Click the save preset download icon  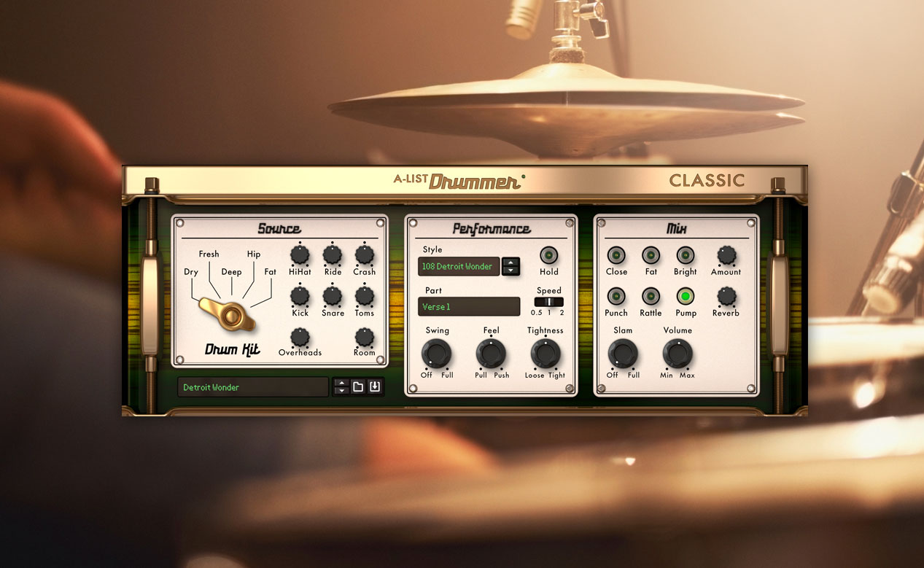375,387
